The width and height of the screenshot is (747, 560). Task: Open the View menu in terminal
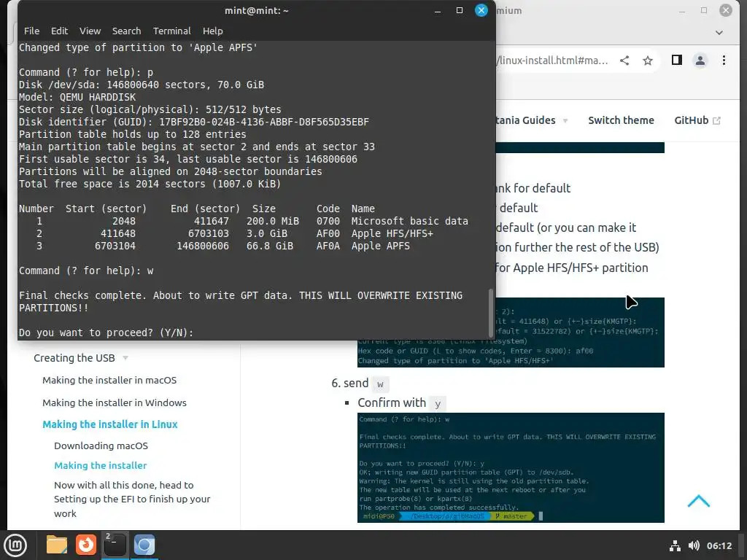[90, 31]
